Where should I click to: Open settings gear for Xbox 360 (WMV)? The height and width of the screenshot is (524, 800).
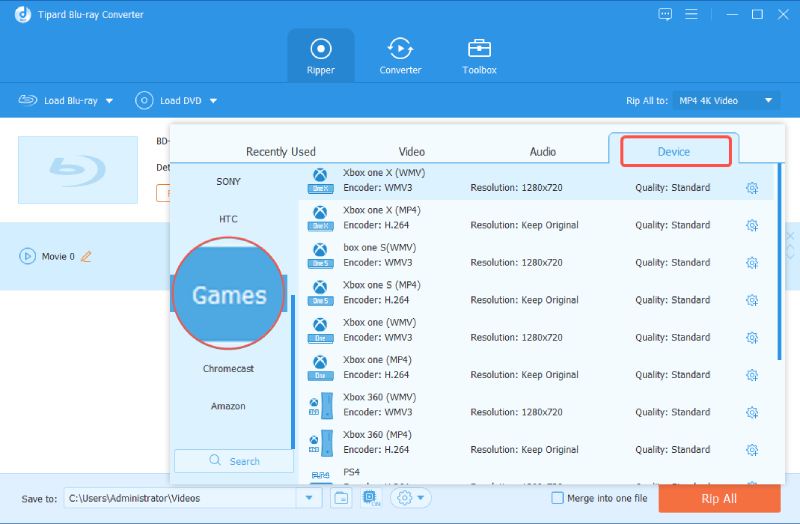click(x=752, y=412)
